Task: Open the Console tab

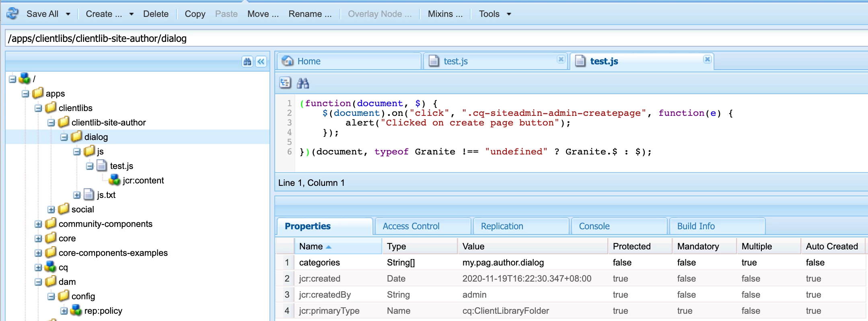Action: (619, 226)
